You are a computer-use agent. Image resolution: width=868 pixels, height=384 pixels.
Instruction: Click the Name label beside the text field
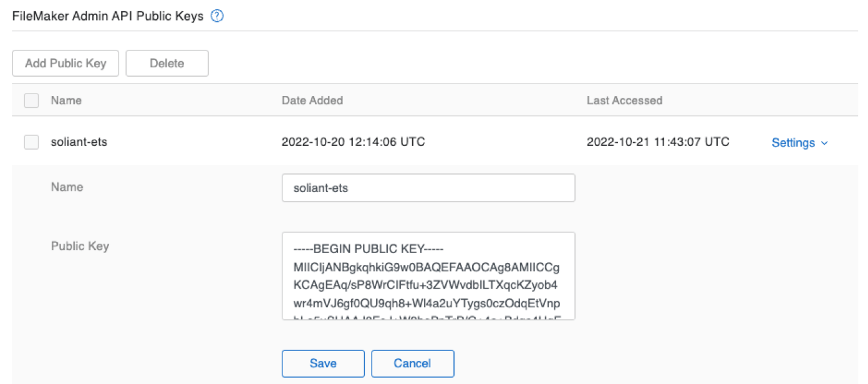pyautogui.click(x=67, y=187)
